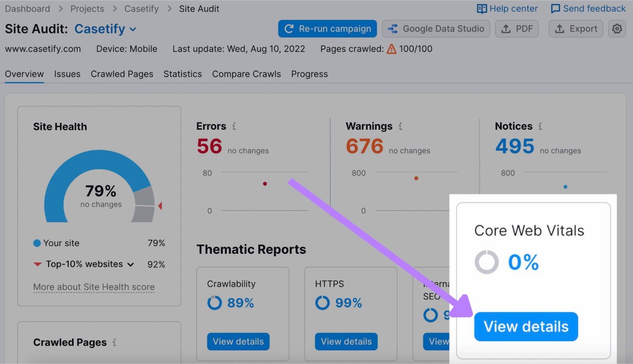The image size is (633, 364).
Task: Click the orange warnings data point
Action: click(x=416, y=178)
